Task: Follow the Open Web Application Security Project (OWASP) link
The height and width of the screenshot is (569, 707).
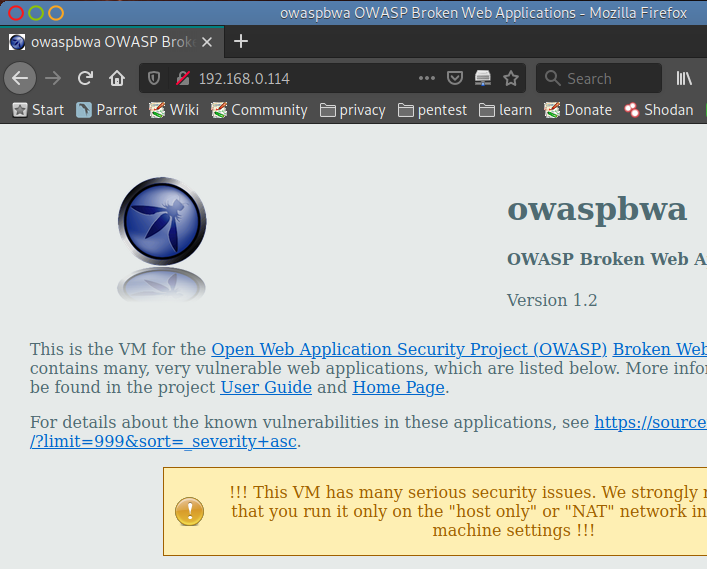Action: coord(409,349)
